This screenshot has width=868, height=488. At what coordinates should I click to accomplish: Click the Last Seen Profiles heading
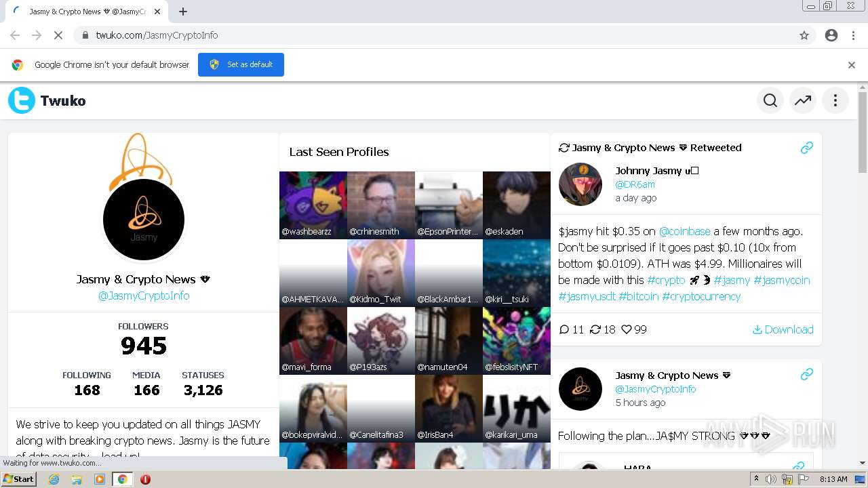click(x=339, y=152)
